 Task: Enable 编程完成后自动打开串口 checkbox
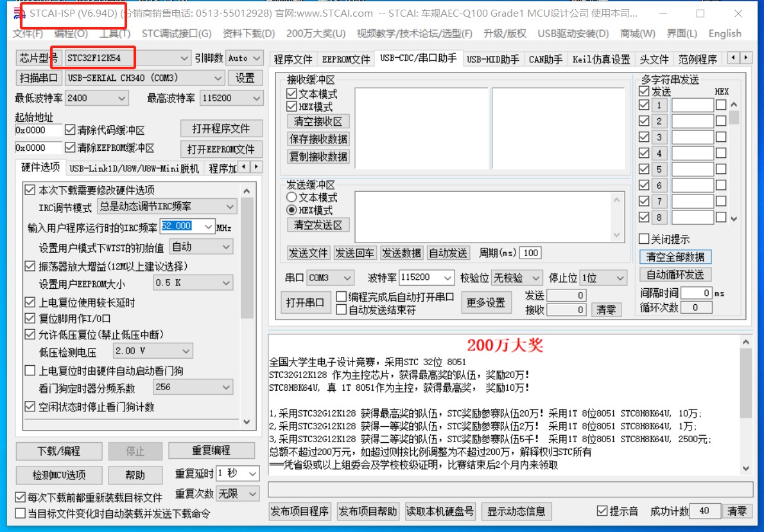click(342, 296)
